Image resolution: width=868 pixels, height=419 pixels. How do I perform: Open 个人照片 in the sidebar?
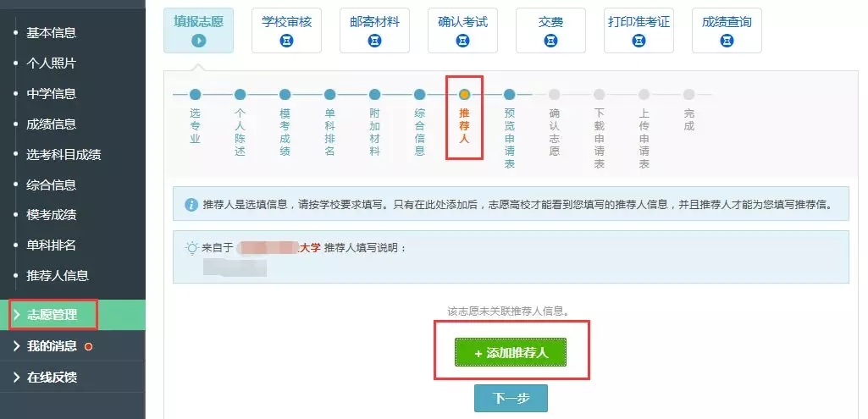coord(51,63)
